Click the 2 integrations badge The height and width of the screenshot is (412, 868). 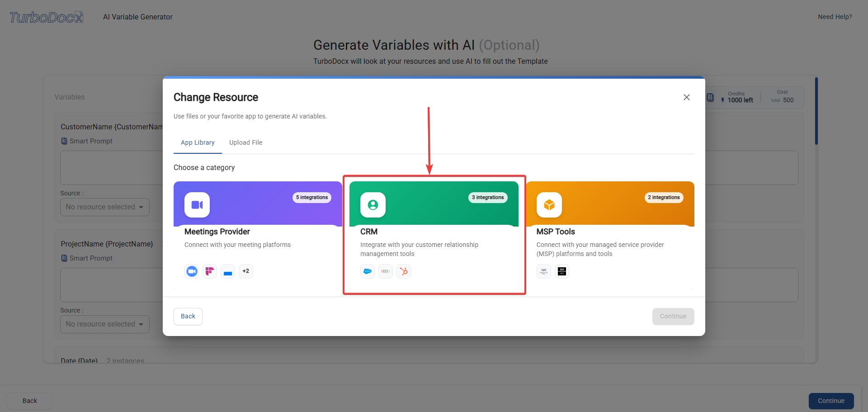coord(664,198)
